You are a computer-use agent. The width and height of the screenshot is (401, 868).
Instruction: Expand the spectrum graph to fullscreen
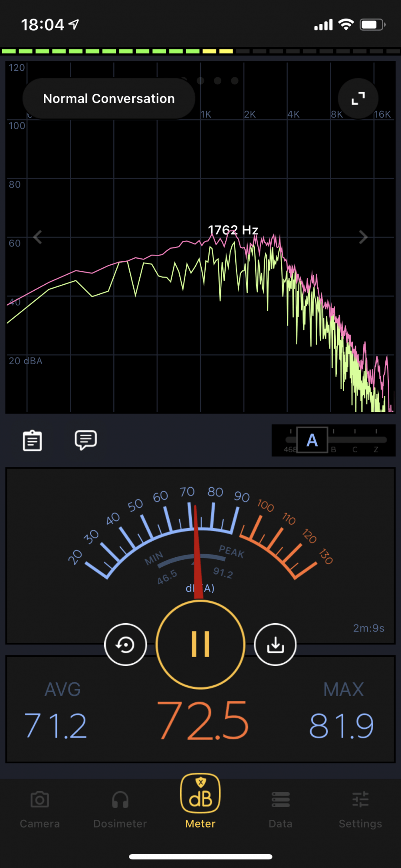click(x=358, y=99)
